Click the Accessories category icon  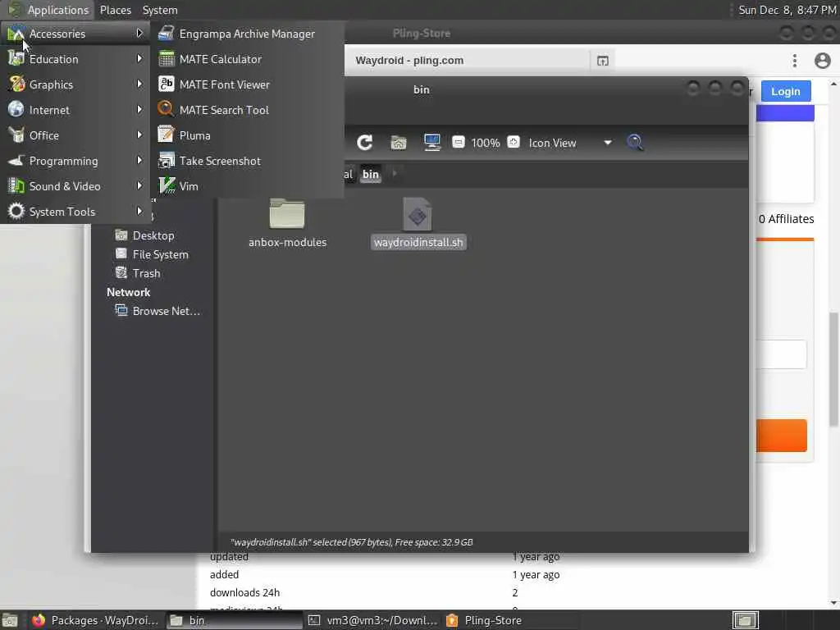16,34
